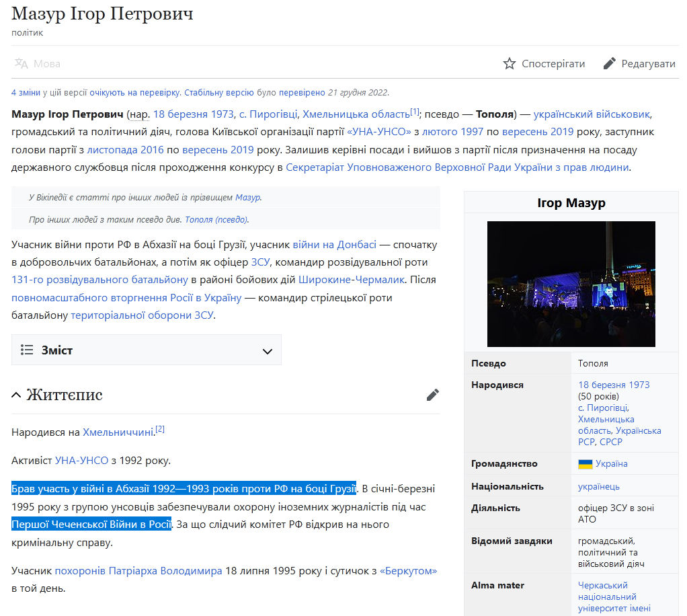Image resolution: width=687 pixels, height=616 pixels.
Task: Open the Тополя (псевдо) disambiguation link
Action: (x=216, y=219)
